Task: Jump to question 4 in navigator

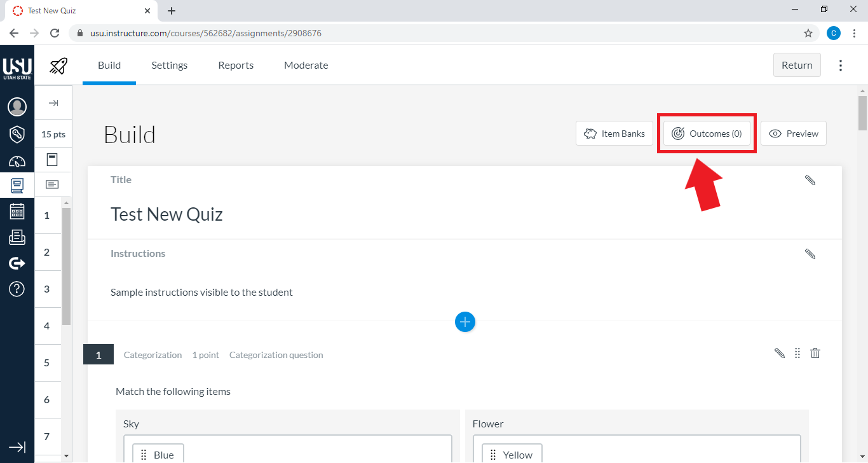Action: [47, 326]
